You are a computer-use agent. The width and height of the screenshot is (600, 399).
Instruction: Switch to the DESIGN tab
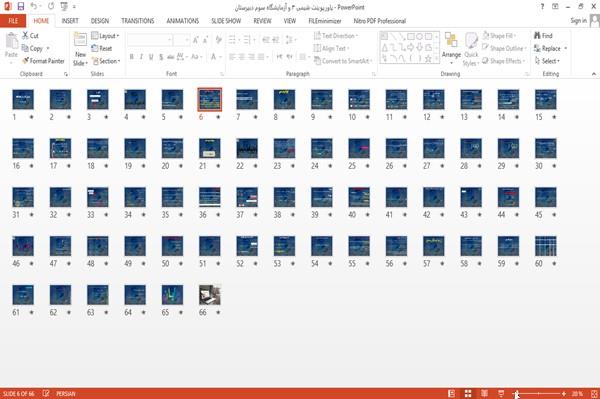pos(100,21)
